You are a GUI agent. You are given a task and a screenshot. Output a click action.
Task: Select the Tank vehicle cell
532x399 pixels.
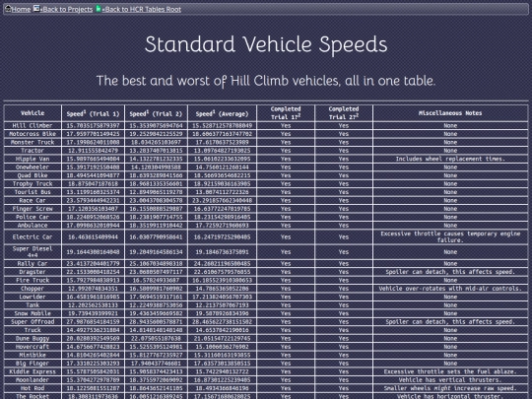[x=33, y=305]
